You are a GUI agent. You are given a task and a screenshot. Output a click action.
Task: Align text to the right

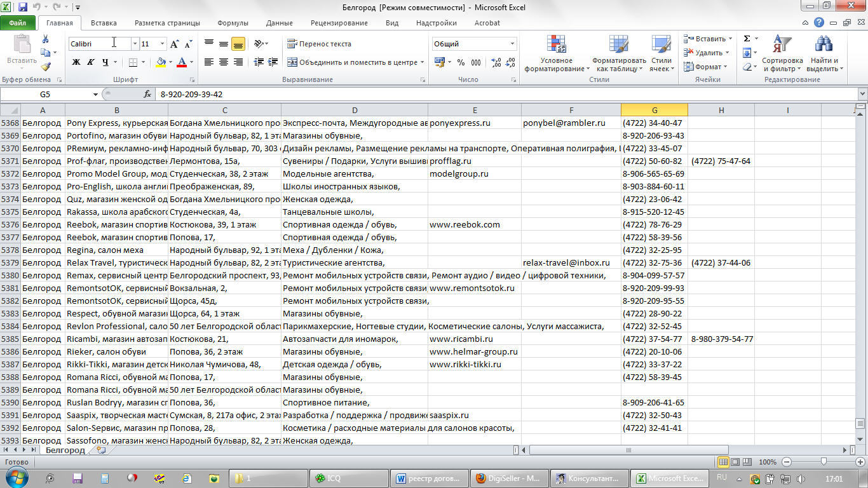(x=238, y=62)
